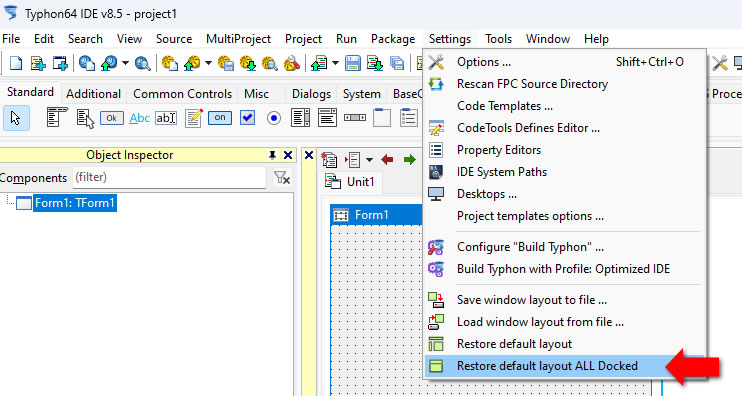The height and width of the screenshot is (396, 742).
Task: Click the Components filter input field
Action: tap(169, 177)
